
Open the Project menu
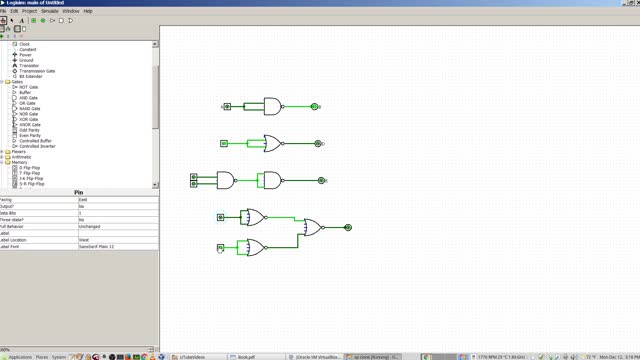point(29,11)
